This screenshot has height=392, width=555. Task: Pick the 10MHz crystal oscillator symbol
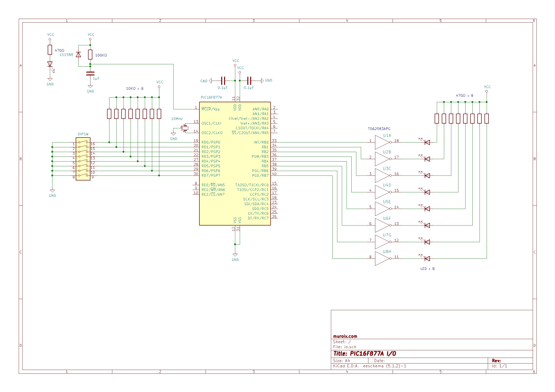[x=185, y=128]
